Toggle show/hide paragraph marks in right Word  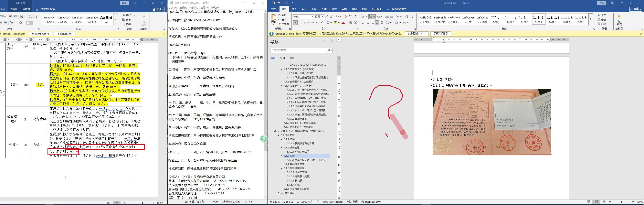tap(413, 16)
